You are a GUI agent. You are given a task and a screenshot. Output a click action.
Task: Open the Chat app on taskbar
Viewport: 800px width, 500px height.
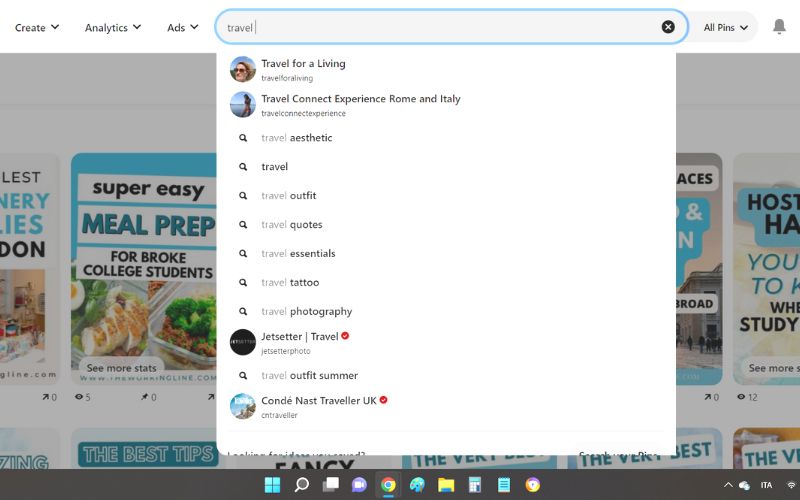point(359,485)
